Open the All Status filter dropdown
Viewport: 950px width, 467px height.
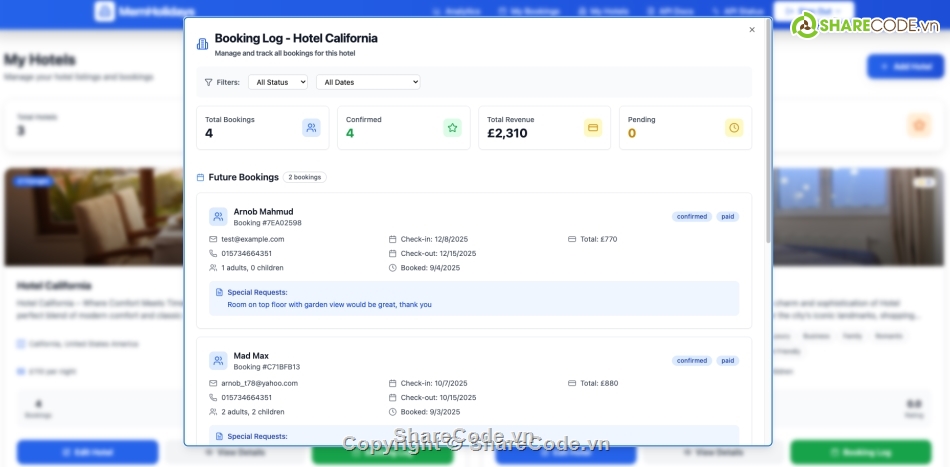pos(278,82)
